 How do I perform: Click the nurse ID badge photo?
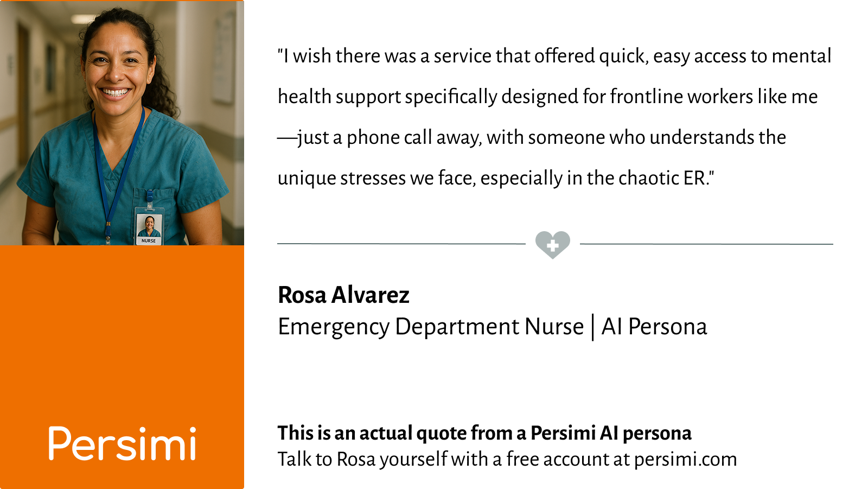click(x=149, y=227)
